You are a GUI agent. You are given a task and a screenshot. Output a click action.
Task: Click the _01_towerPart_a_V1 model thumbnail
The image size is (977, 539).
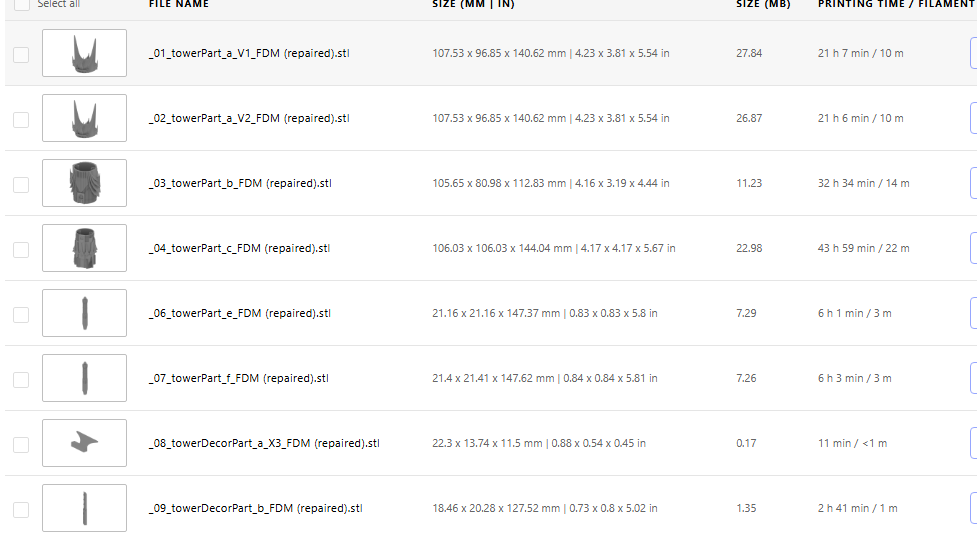point(84,53)
